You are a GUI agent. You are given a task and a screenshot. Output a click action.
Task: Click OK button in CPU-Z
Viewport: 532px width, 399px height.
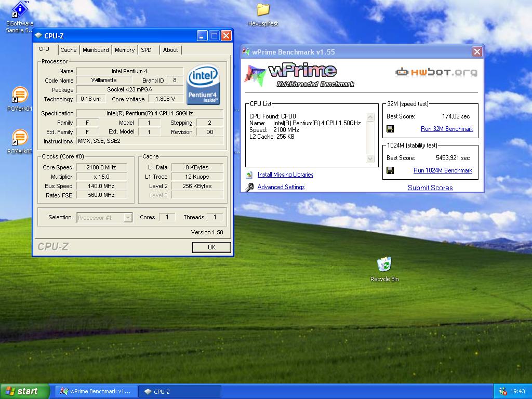pyautogui.click(x=212, y=247)
